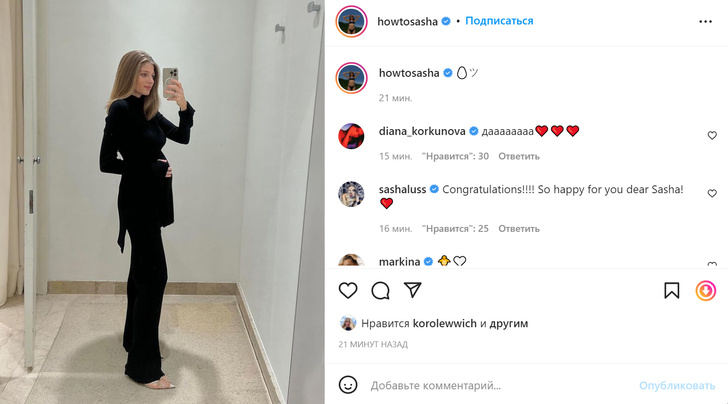Image resolution: width=728 pixels, height=404 pixels.
Task: Click the Опубликовать post button
Action: click(x=676, y=385)
